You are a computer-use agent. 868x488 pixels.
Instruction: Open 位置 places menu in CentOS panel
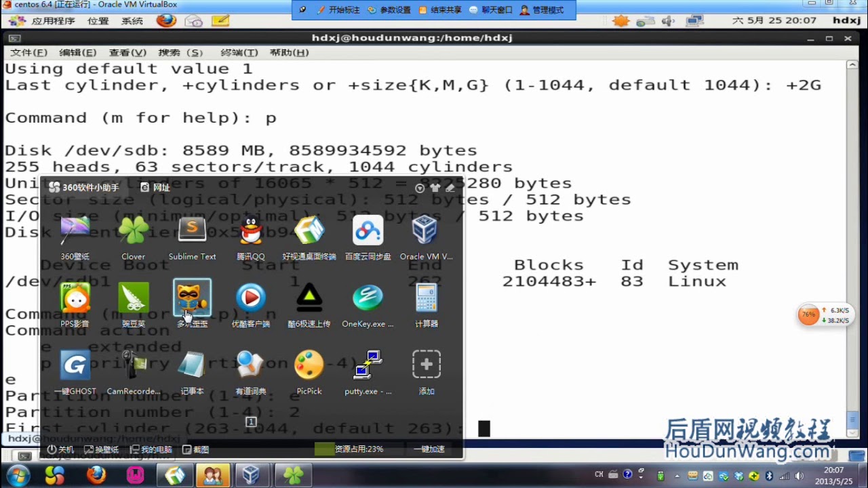click(x=98, y=21)
